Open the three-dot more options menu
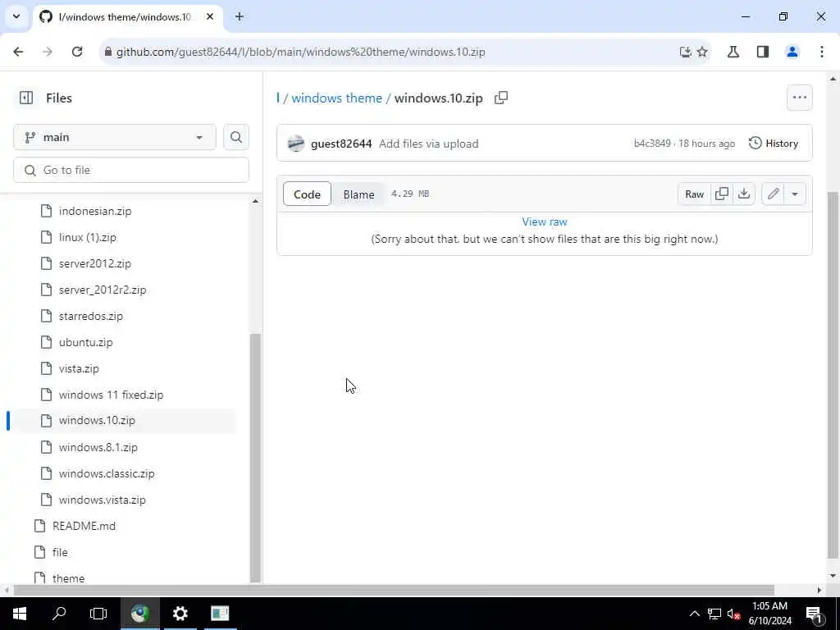This screenshot has height=630, width=840. [799, 98]
